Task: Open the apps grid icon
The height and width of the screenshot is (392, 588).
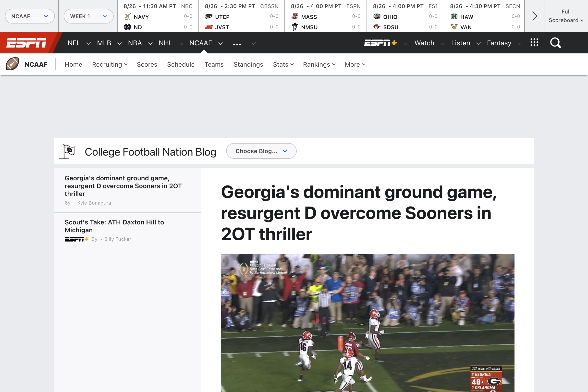Action: click(x=534, y=42)
